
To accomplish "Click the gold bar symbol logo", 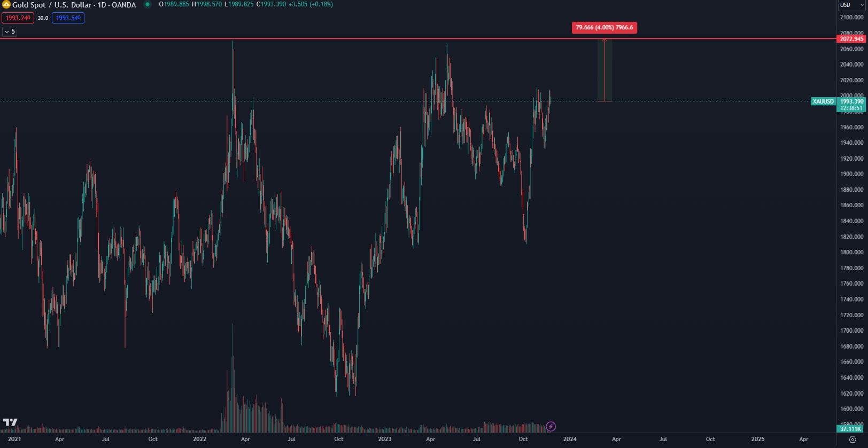I will (x=6, y=5).
